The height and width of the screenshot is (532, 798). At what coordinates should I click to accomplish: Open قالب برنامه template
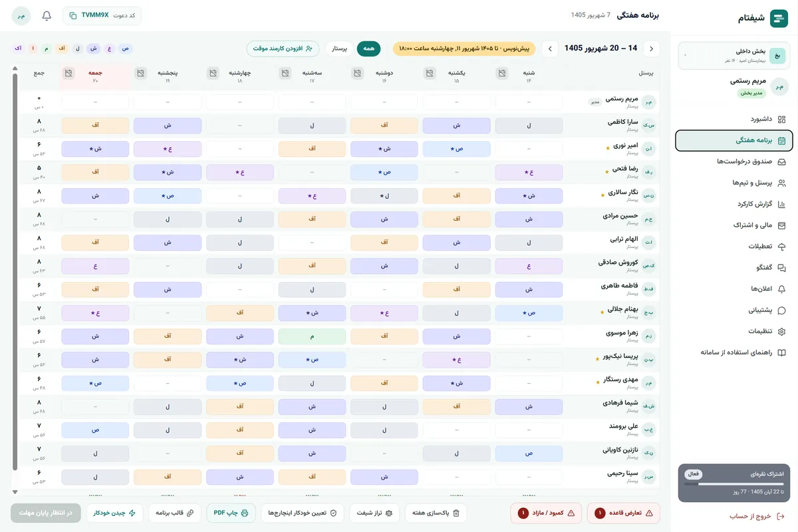click(174, 513)
